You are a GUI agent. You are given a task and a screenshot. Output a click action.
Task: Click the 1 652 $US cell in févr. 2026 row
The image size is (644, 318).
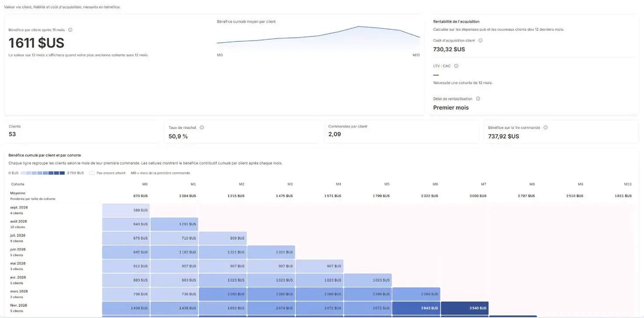(x=223, y=308)
